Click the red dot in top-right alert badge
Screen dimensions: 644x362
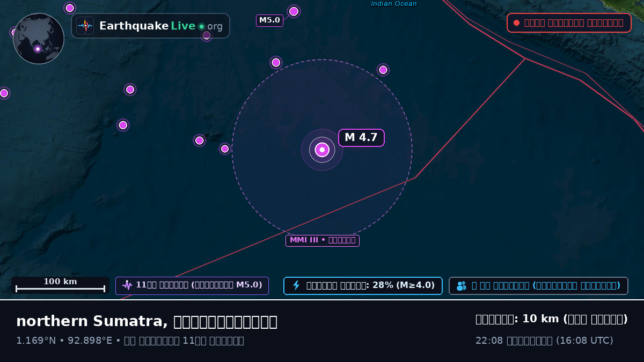click(516, 23)
